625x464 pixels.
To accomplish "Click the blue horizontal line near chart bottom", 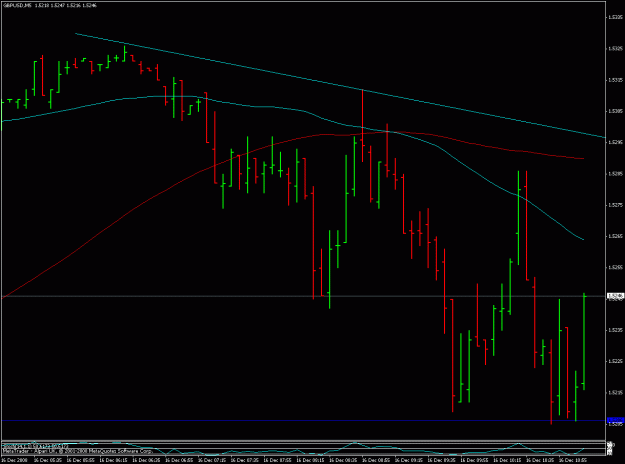I will coord(303,421).
